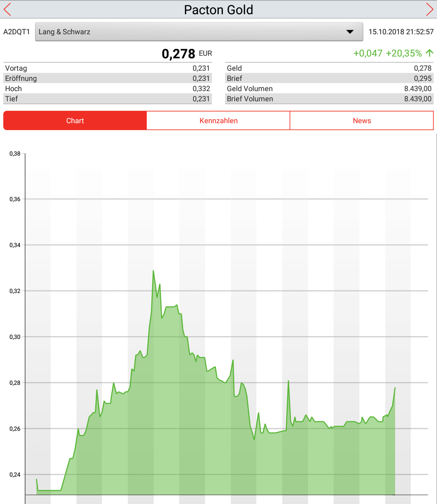Go to previous security with left arrow

click(7, 9)
